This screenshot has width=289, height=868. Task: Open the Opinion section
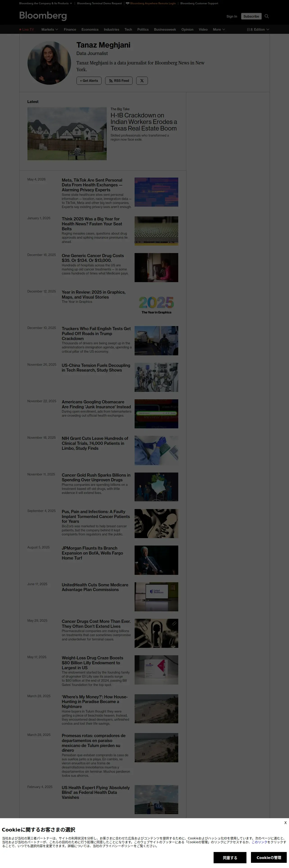[x=187, y=29]
